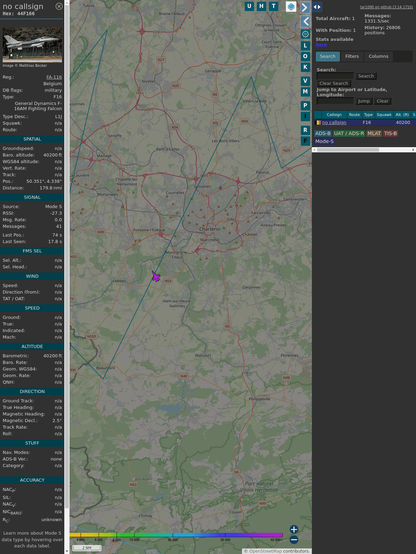This screenshot has height=554, width=416.
Task: Close the selected aircraft info panel
Action: coord(59,6)
